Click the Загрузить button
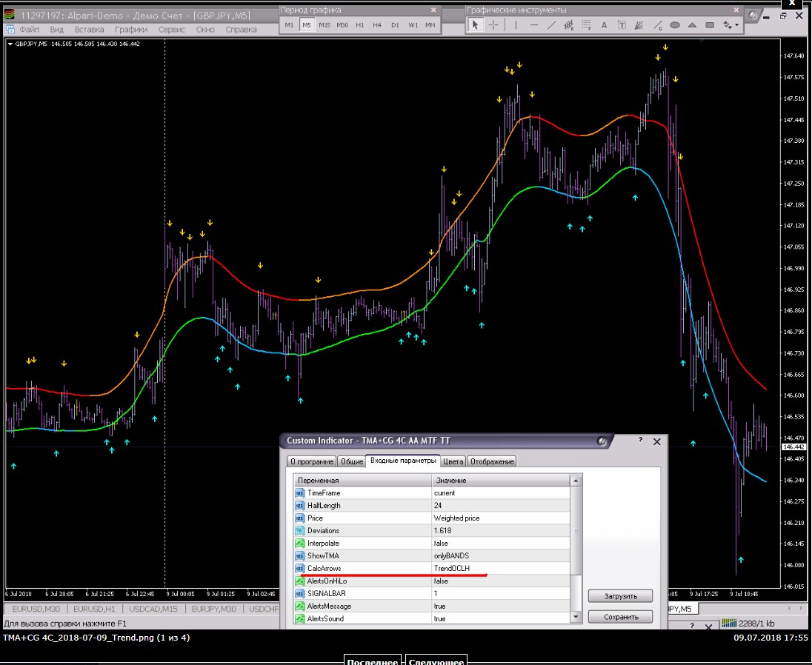This screenshot has width=812, height=665. 620,595
